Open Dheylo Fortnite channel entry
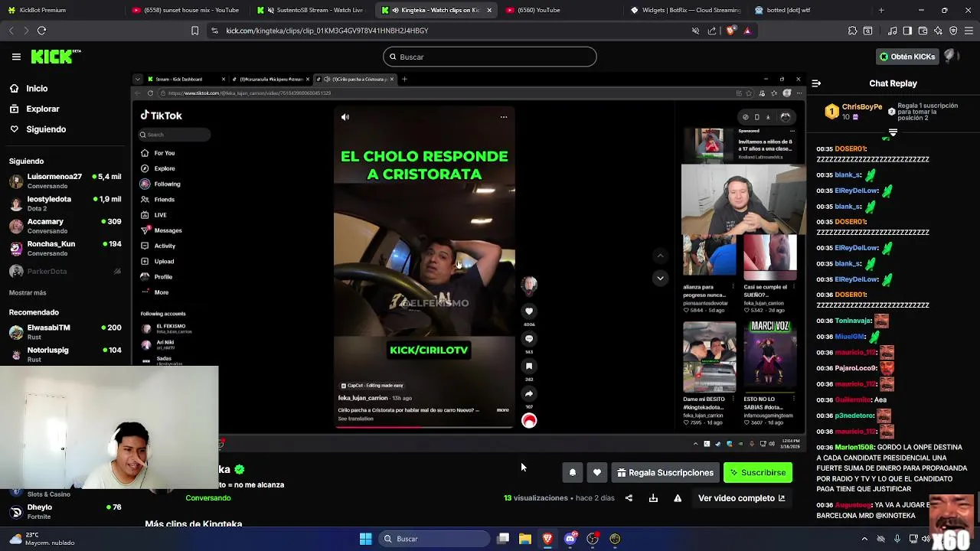The height and width of the screenshot is (551, 980). [65, 511]
